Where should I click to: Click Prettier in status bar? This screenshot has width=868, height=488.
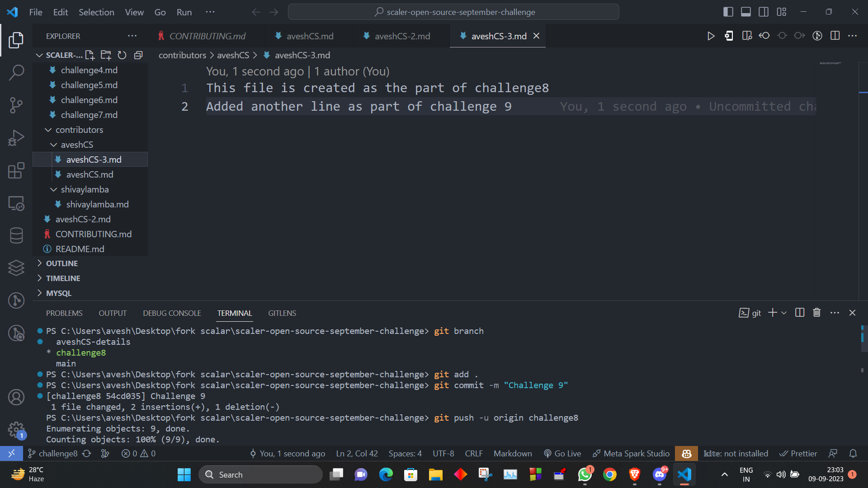pos(798,454)
